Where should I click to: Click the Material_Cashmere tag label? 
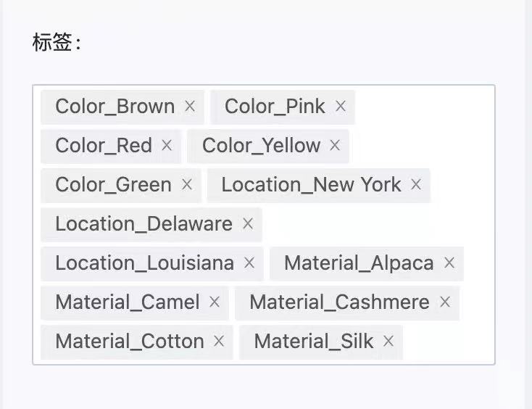click(x=339, y=302)
